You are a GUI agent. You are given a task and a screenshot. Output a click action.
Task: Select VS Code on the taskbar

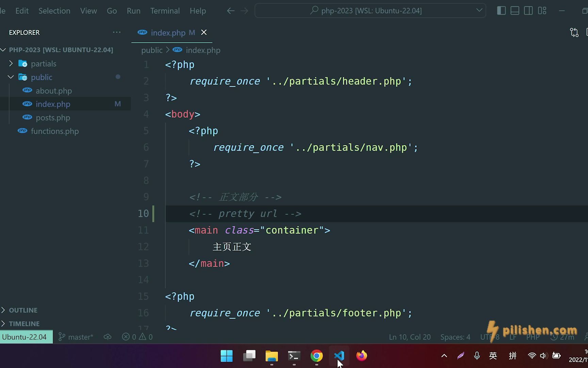(x=339, y=356)
